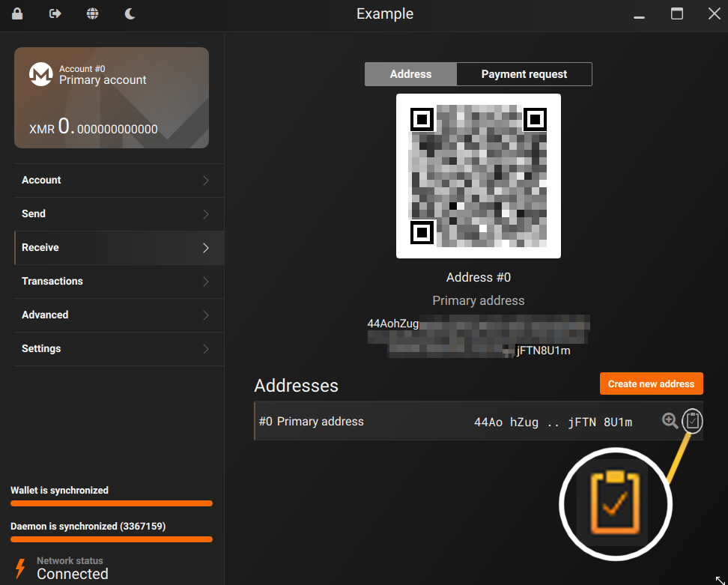Switch to the Payment request tab

[x=524, y=74]
